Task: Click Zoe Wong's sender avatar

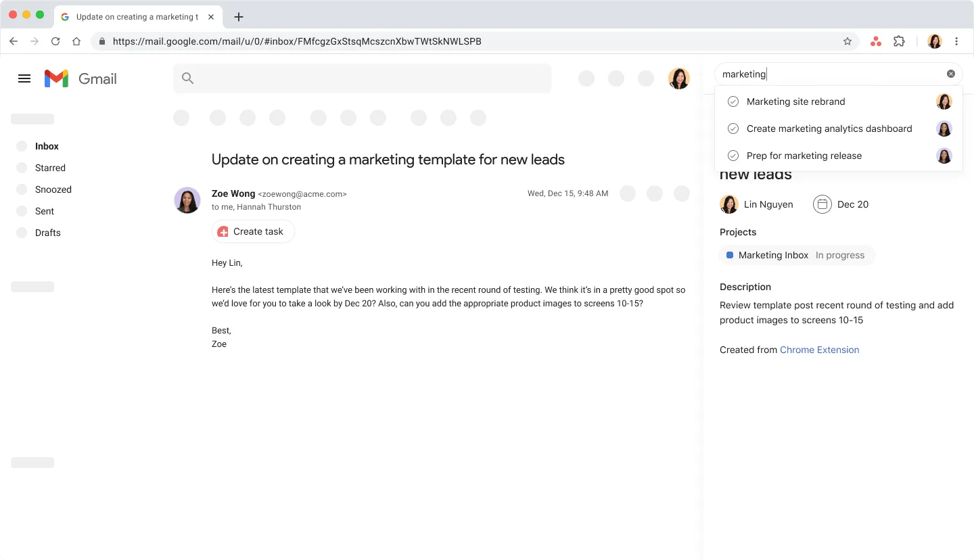Action: coord(187,200)
